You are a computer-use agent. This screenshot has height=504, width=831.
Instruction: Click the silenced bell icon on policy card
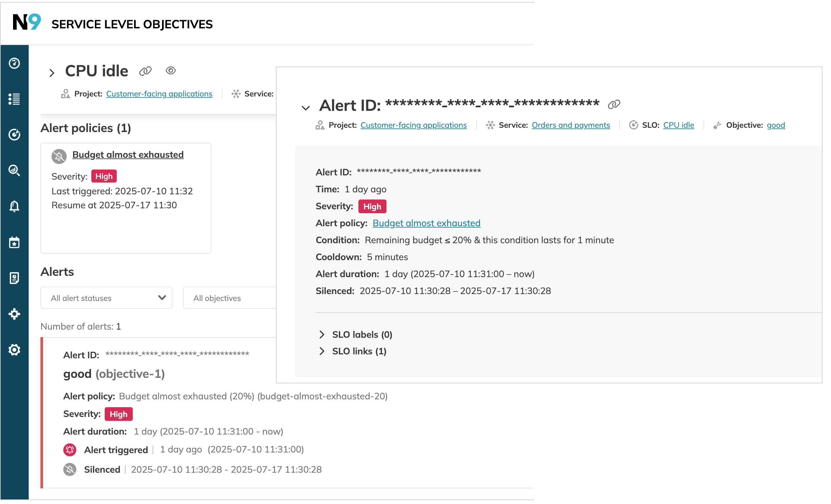[x=59, y=156]
